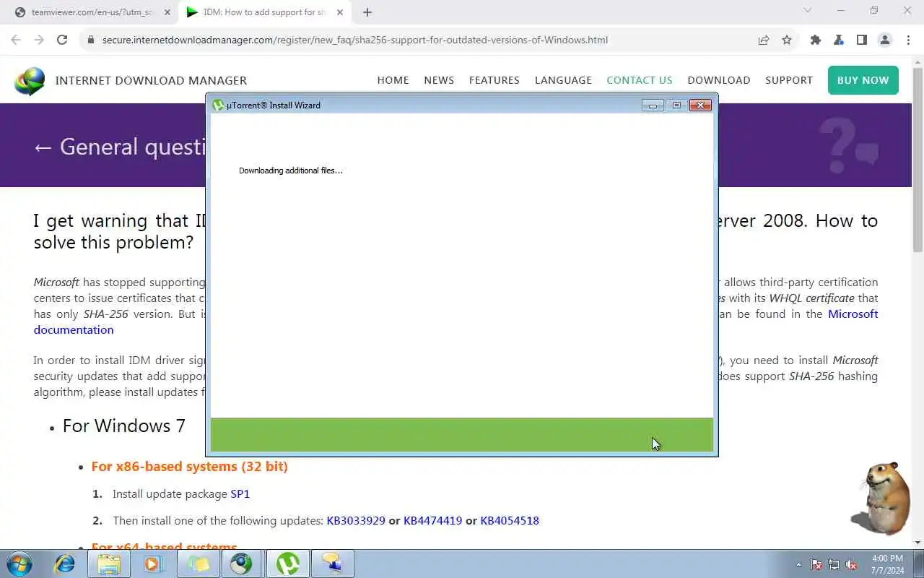Minimize the uTorrent Install Wizard

pyautogui.click(x=653, y=105)
